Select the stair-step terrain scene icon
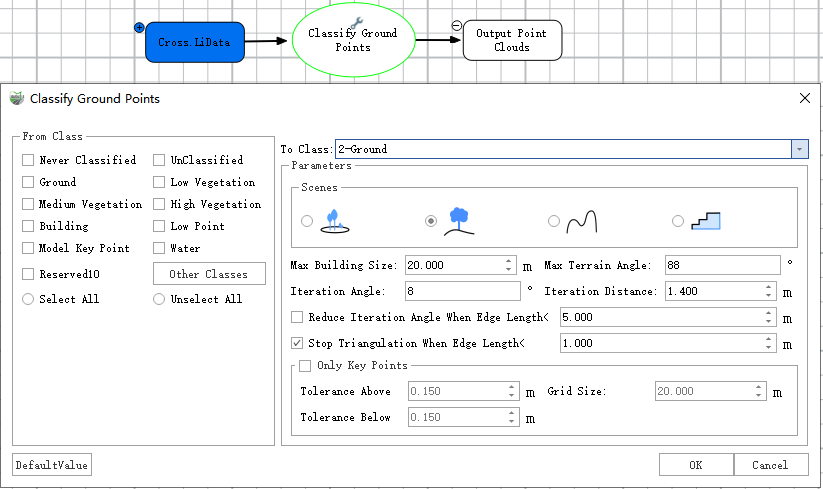823x489 pixels. pyautogui.click(x=707, y=221)
